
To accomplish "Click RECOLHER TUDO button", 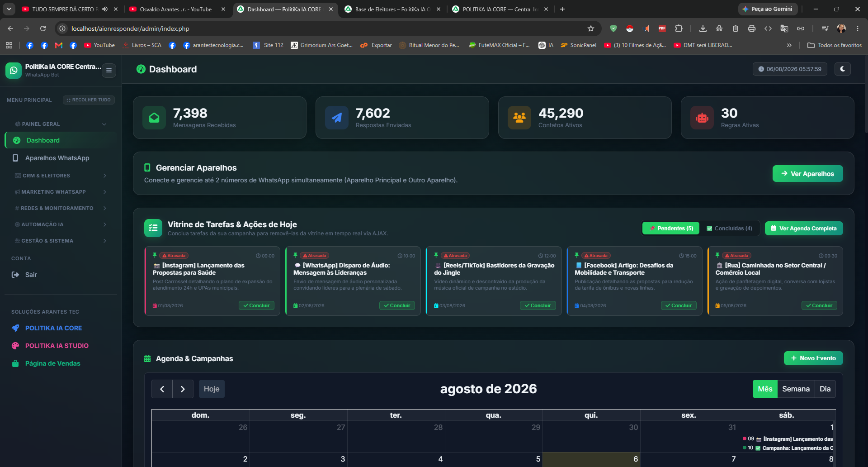I will (89, 100).
